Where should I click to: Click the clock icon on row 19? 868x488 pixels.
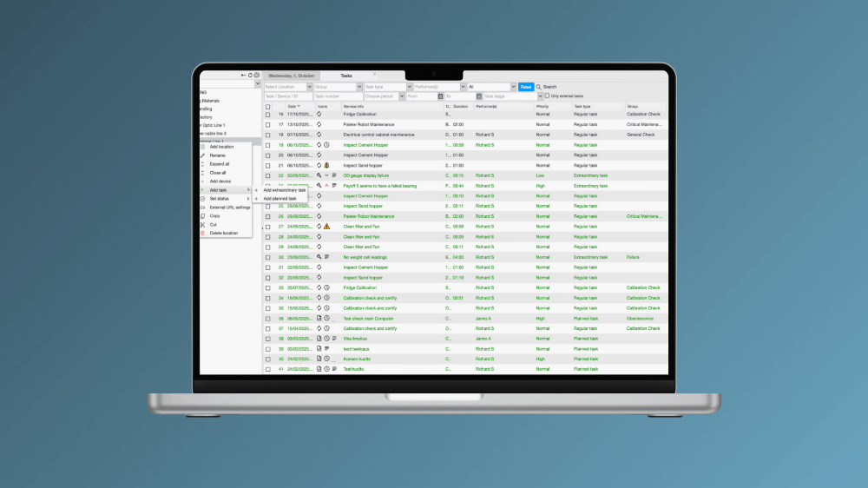[326, 145]
